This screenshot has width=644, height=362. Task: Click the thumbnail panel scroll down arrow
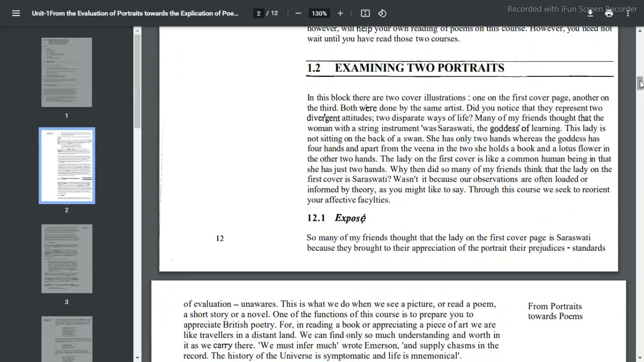pos(137,357)
